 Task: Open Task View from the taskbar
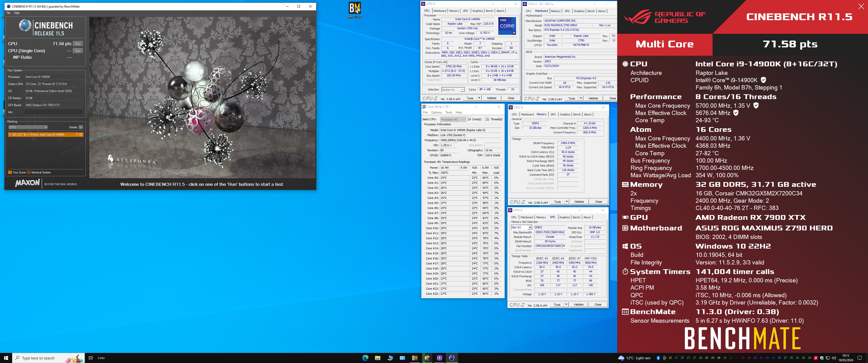(x=90, y=358)
